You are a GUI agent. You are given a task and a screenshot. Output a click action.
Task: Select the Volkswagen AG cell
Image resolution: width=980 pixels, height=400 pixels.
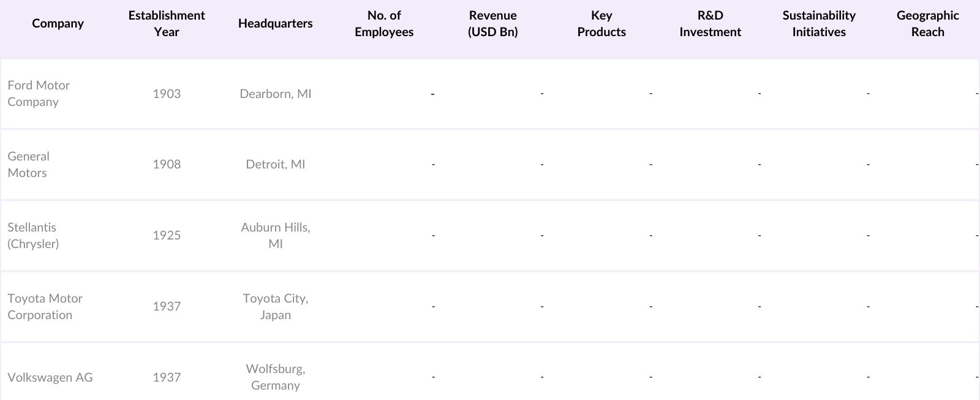tap(50, 377)
